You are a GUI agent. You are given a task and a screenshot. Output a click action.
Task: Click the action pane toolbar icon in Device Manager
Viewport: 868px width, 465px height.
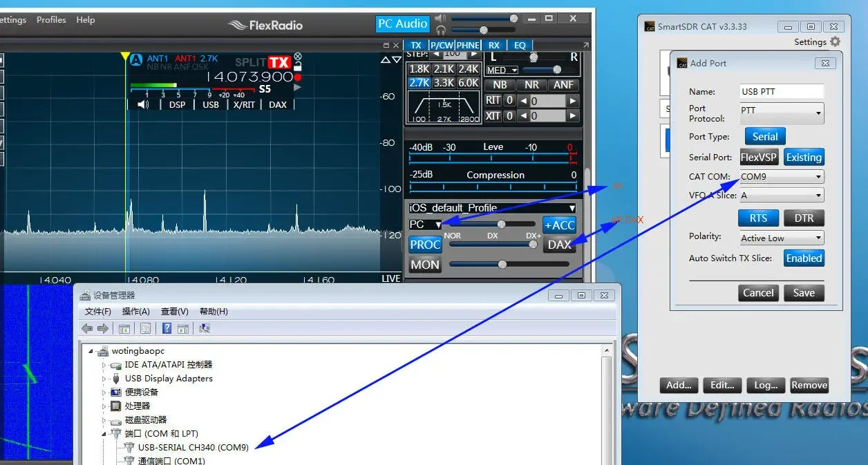click(183, 329)
